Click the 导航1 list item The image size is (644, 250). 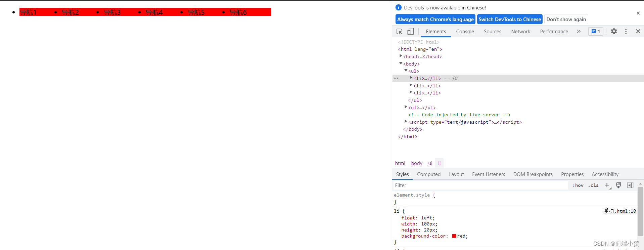[x=40, y=12]
